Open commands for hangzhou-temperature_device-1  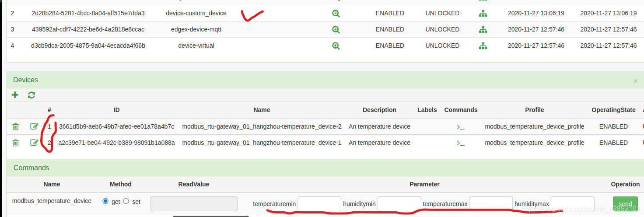461,143
